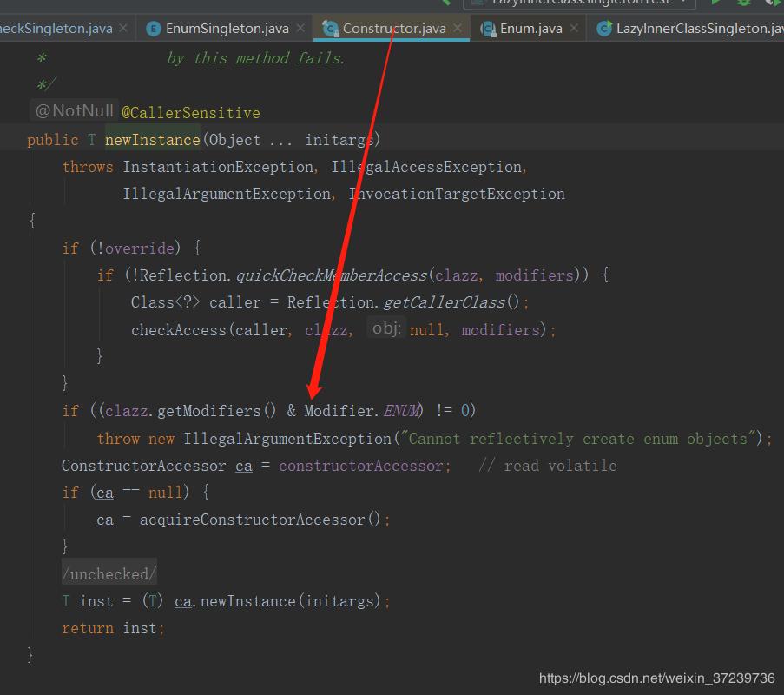Close the partially visible heckSingleton.java tab
Screen dimensions: 784x695
pos(123,29)
